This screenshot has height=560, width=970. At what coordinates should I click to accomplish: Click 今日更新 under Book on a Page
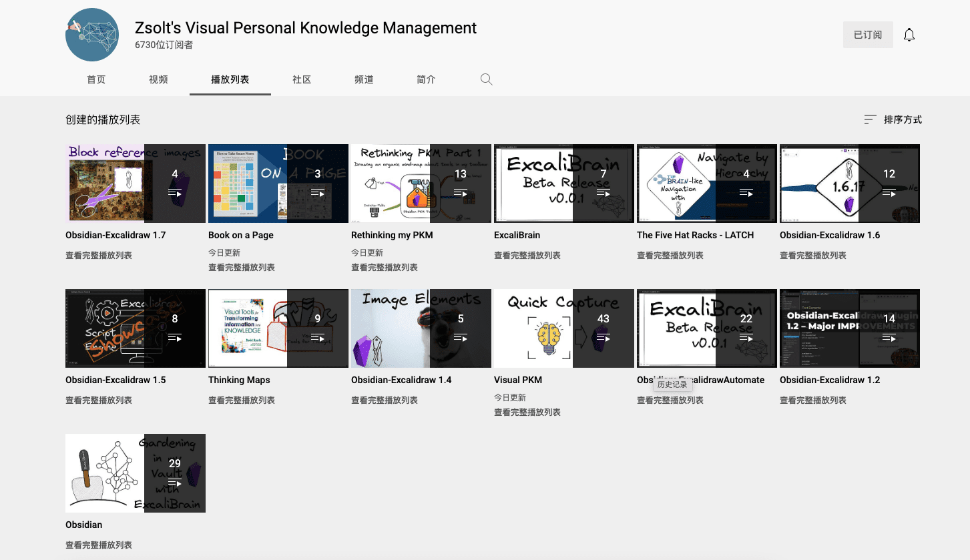[x=224, y=252]
